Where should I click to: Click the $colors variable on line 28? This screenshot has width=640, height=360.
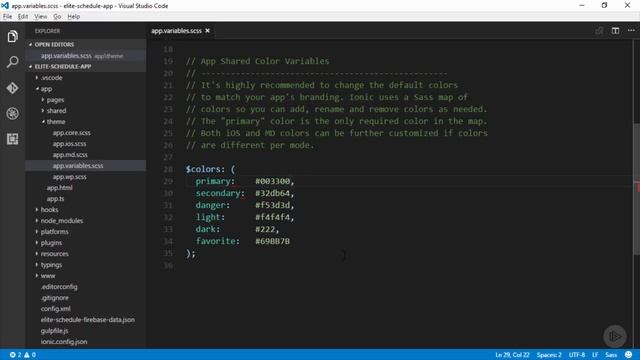(203, 169)
